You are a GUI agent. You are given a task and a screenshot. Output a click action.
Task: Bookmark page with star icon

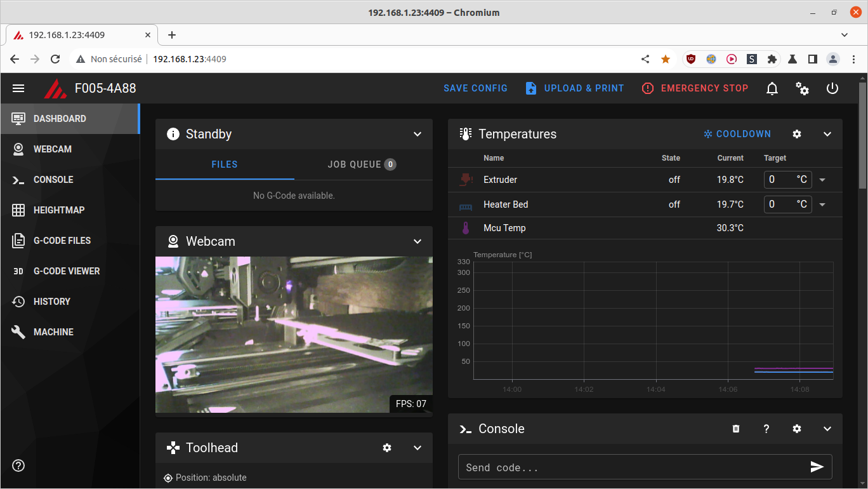click(666, 59)
